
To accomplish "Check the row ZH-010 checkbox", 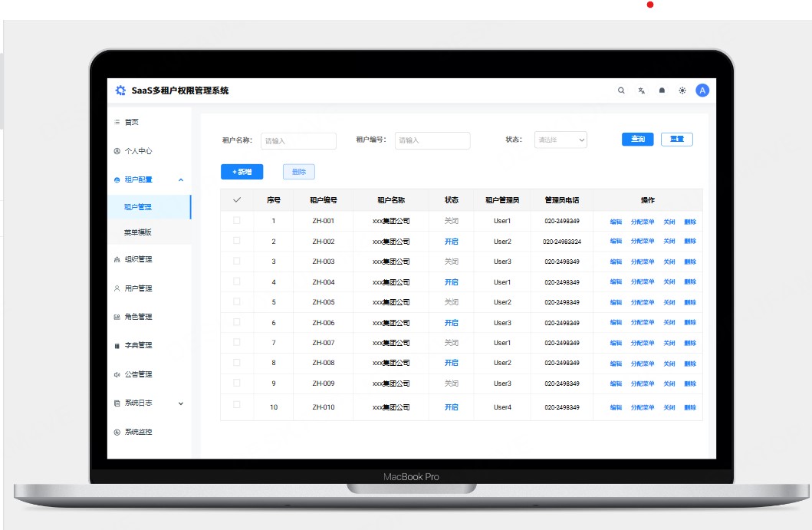I will [237, 405].
